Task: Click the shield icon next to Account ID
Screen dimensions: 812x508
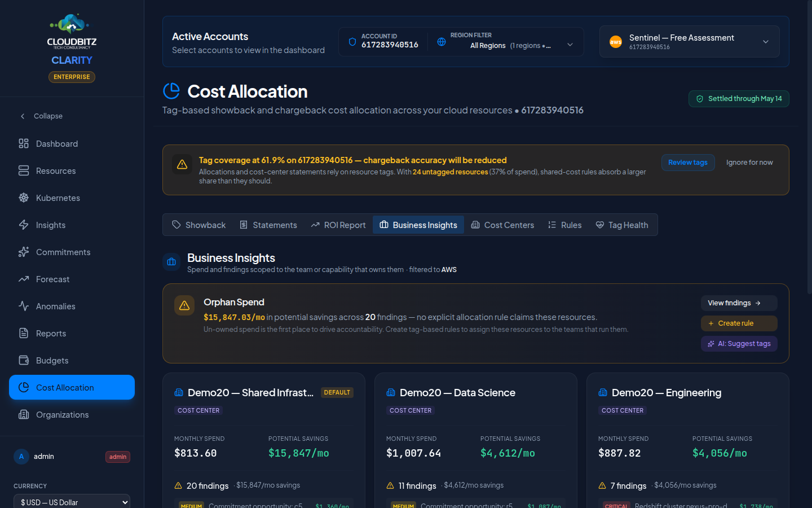Action: (x=352, y=42)
